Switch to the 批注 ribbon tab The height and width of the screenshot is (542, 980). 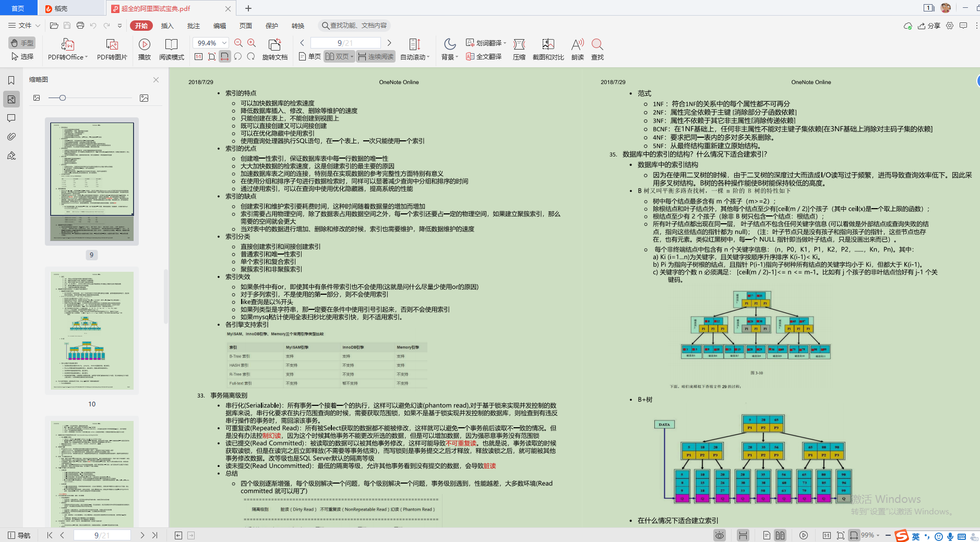click(x=194, y=26)
